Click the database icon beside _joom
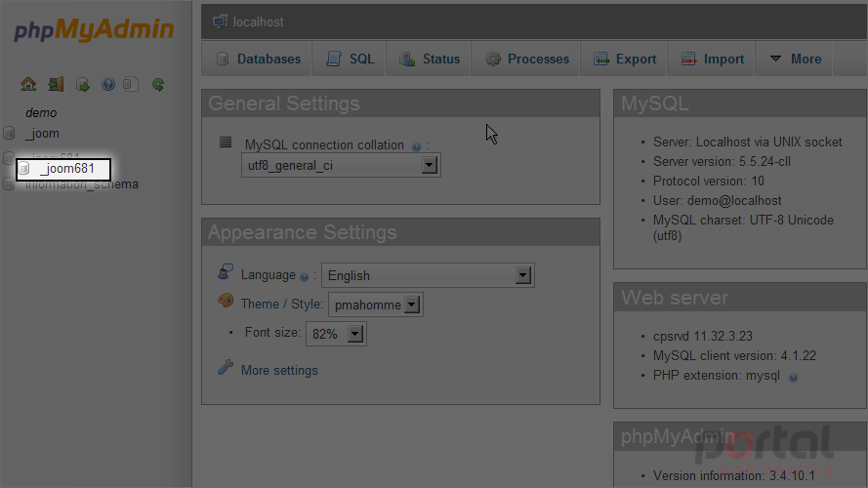Screen dimensions: 868x488 click(9, 133)
